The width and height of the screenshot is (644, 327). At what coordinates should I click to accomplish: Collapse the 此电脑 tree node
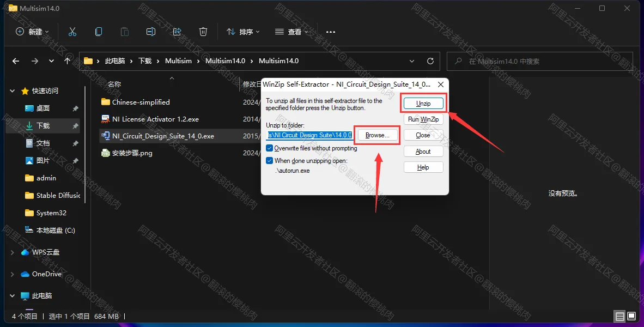13,296
